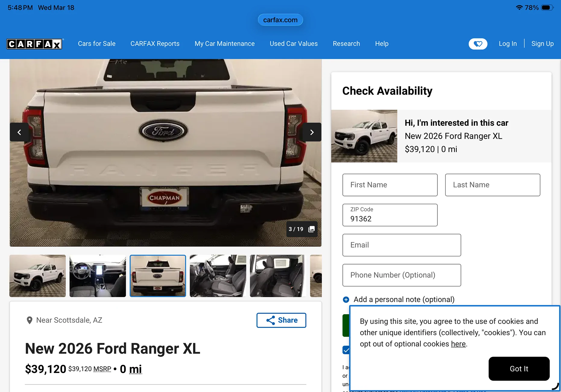Open Cars for Sale menu
The width and height of the screenshot is (561, 392).
(97, 44)
